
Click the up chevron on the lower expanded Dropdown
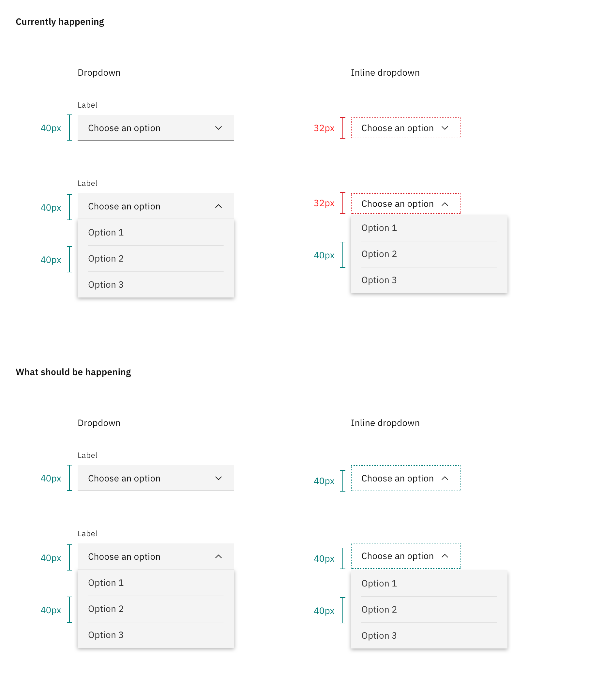(218, 556)
